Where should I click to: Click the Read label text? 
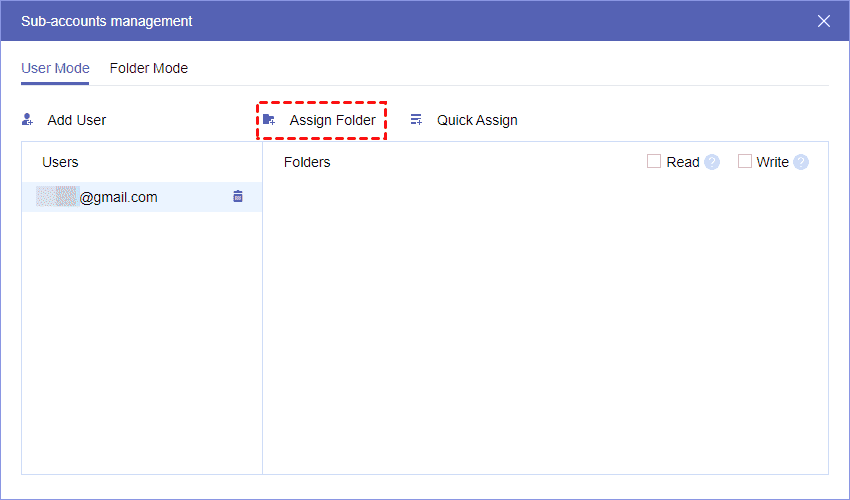(683, 162)
